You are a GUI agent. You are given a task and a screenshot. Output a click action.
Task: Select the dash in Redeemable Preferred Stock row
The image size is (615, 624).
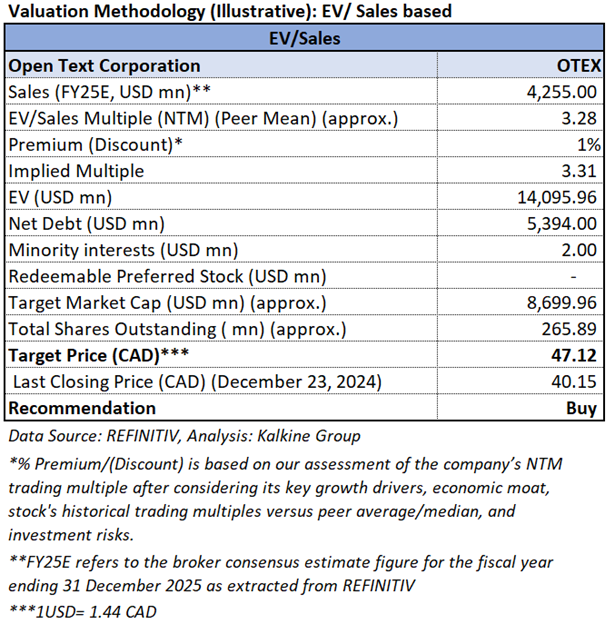tap(573, 276)
